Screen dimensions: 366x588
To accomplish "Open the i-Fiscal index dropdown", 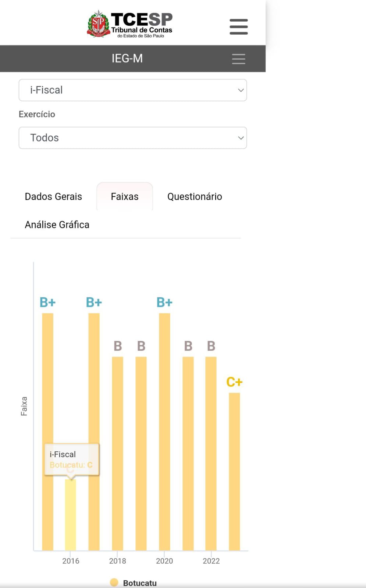I will [132, 90].
